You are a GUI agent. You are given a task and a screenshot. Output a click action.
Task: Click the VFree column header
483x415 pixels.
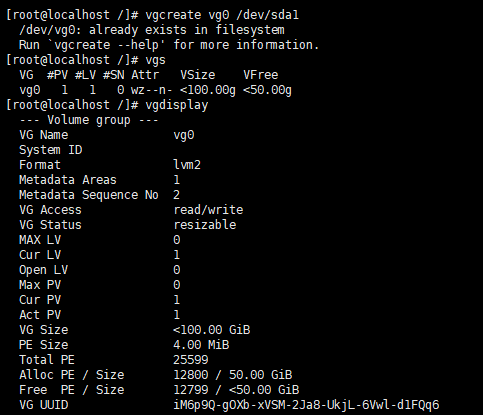pyautogui.click(x=260, y=75)
